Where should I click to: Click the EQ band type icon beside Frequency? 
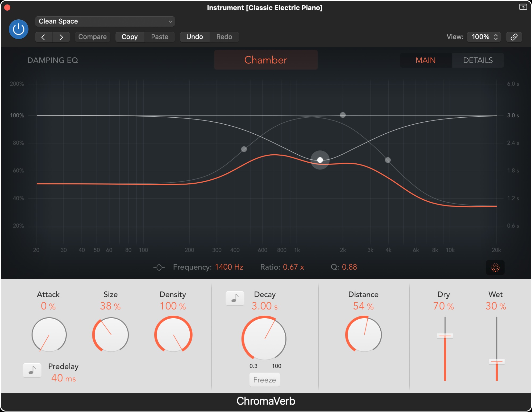click(x=159, y=267)
